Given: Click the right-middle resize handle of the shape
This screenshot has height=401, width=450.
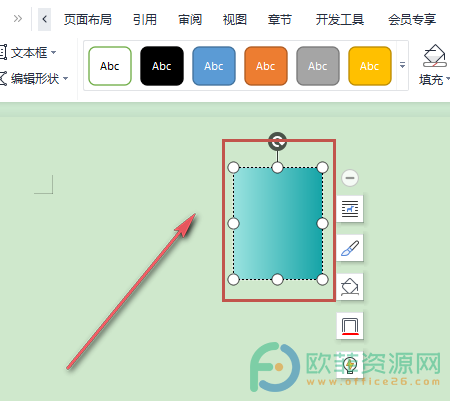Looking at the screenshot, I should coord(322,223).
